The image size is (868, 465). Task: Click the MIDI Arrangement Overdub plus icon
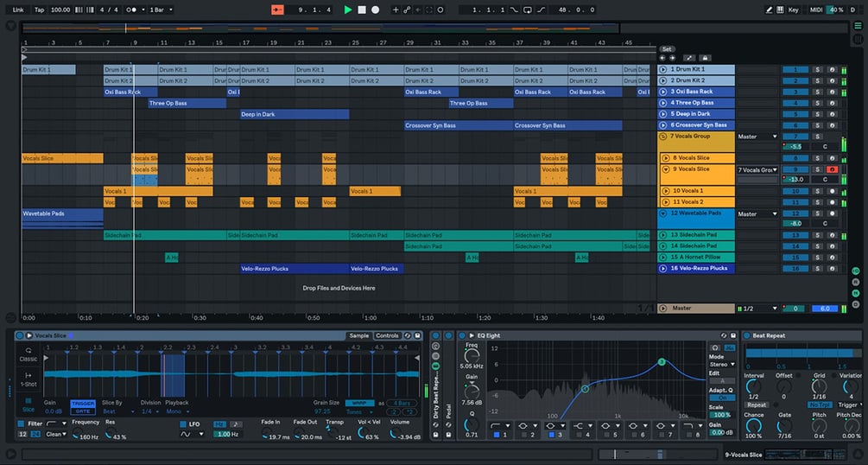point(396,10)
